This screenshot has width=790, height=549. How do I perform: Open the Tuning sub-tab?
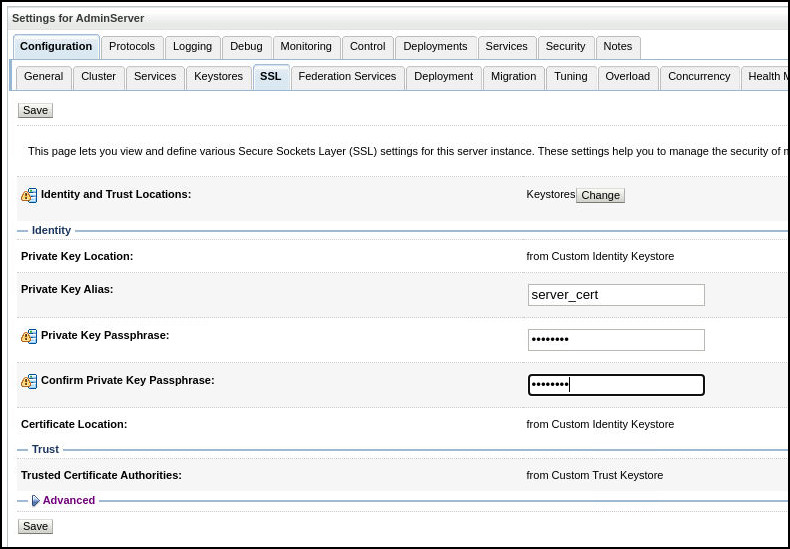coord(570,76)
